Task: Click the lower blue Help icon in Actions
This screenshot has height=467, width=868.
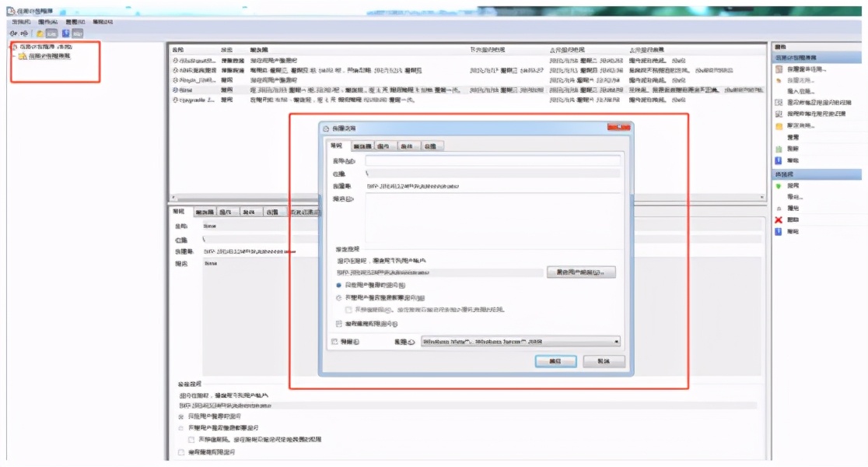Action: pos(779,232)
